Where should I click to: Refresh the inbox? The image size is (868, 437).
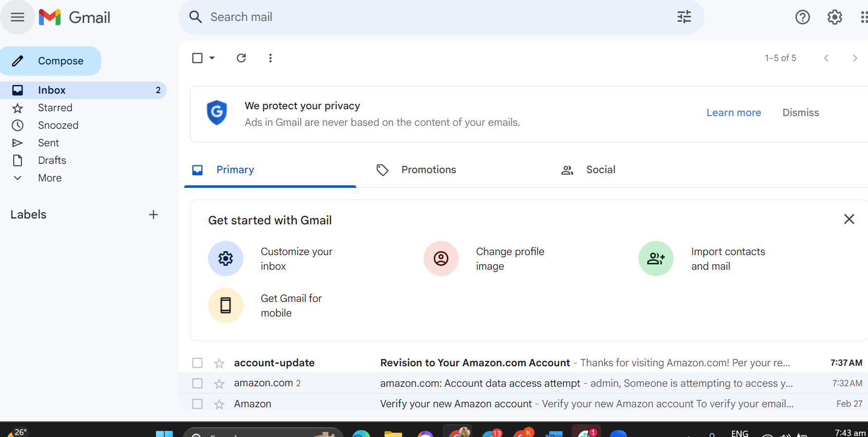pos(241,58)
